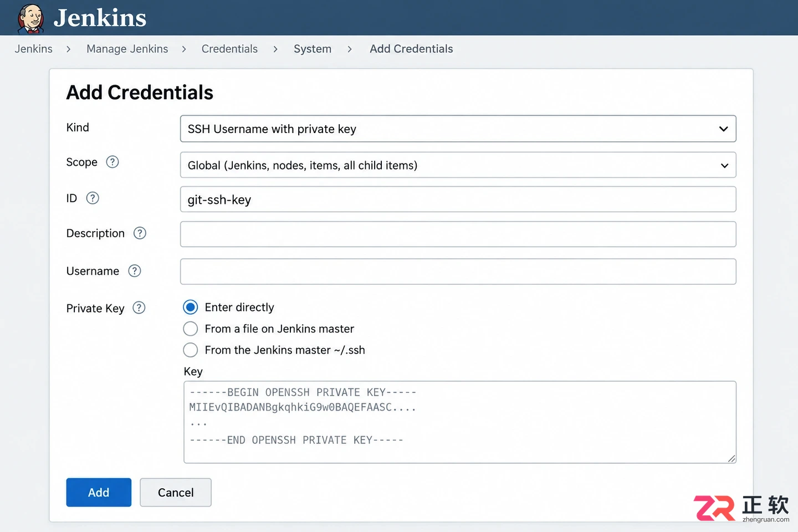Viewport: 798px width, 532px height.
Task: Expand the chevron after Jenkins breadcrumb
Action: 69,49
